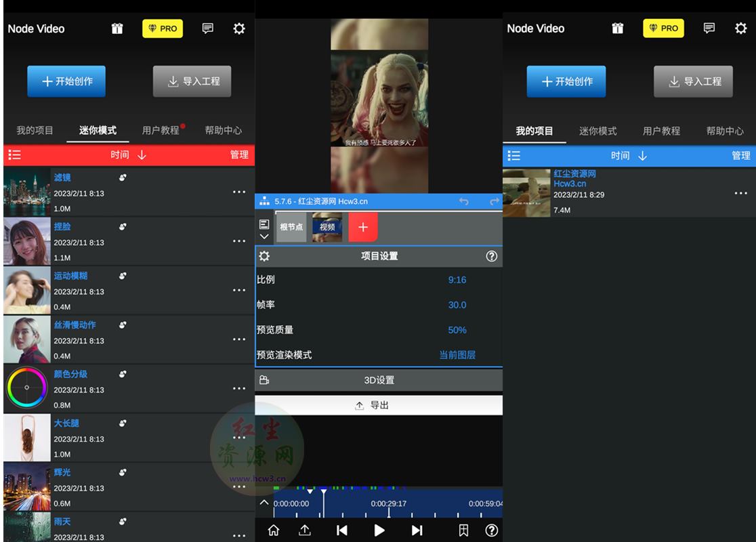Open more options for 颜色分级 item

tap(239, 389)
